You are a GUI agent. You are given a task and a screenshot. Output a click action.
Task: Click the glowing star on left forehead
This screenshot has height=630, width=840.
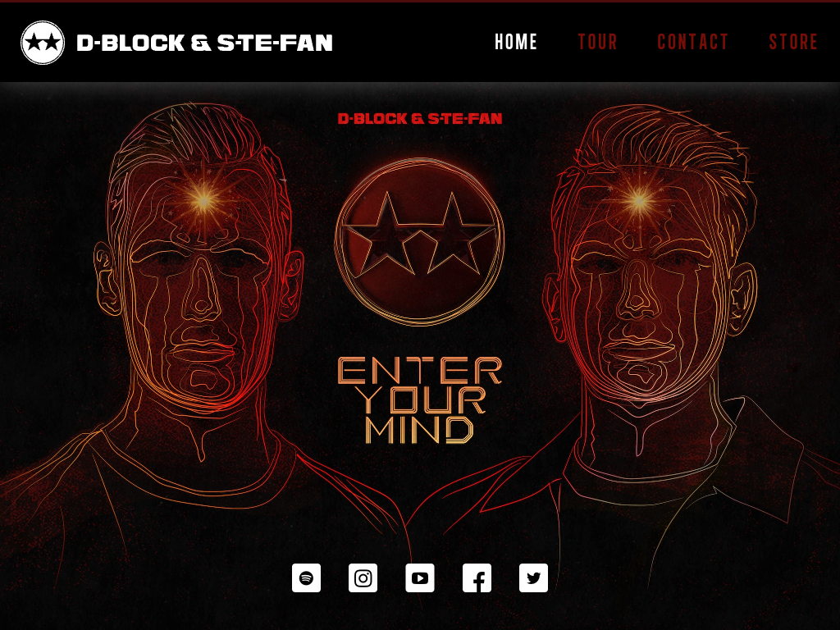pyautogui.click(x=203, y=201)
